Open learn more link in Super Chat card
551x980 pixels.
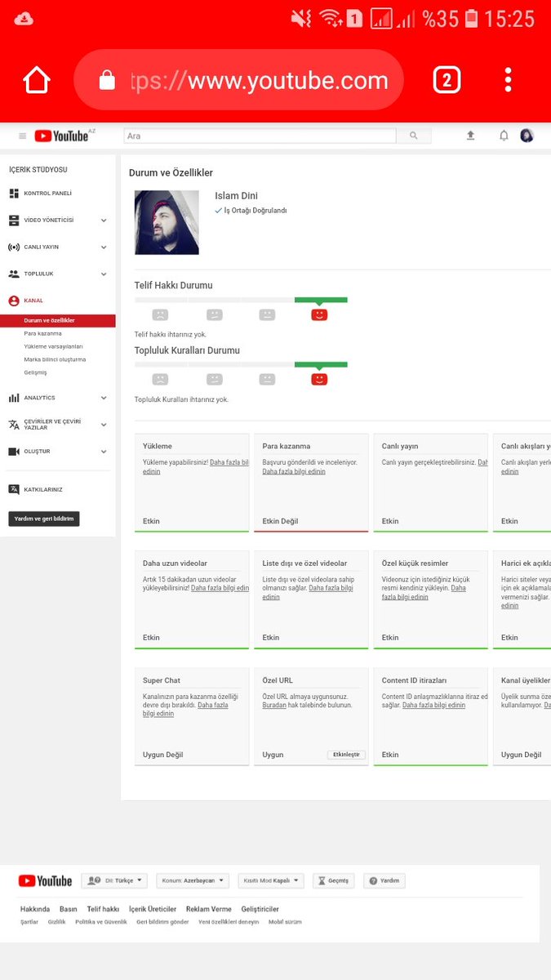(x=186, y=709)
